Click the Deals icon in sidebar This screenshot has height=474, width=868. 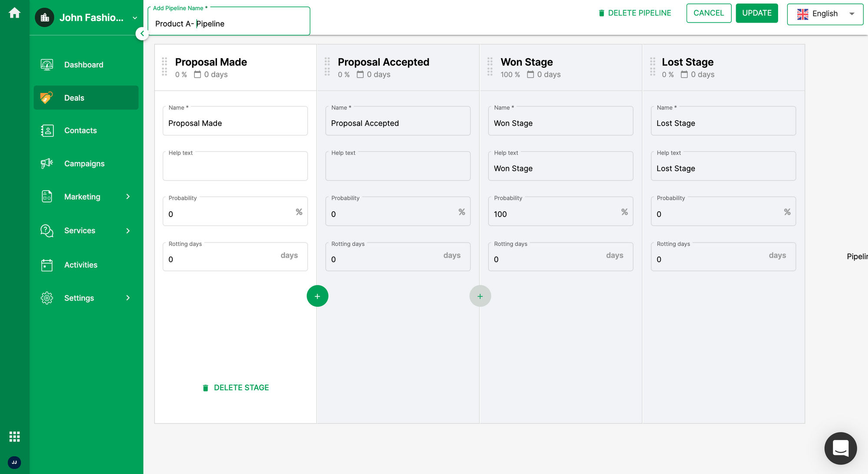[46, 98]
